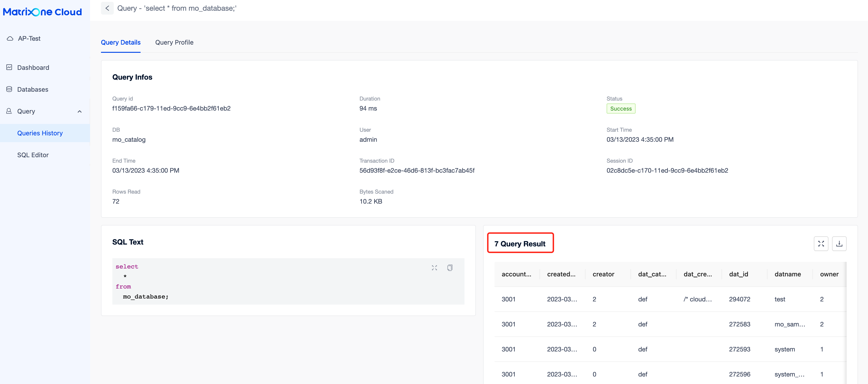Screen dimensions: 868x384
Task: Open the Dashboard from the sidebar icon
Action: click(9, 67)
